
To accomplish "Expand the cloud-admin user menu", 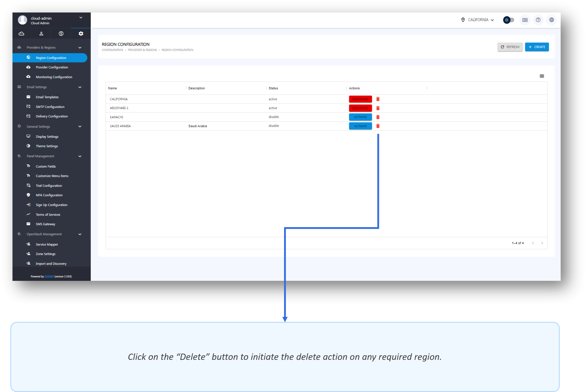I will [81, 18].
